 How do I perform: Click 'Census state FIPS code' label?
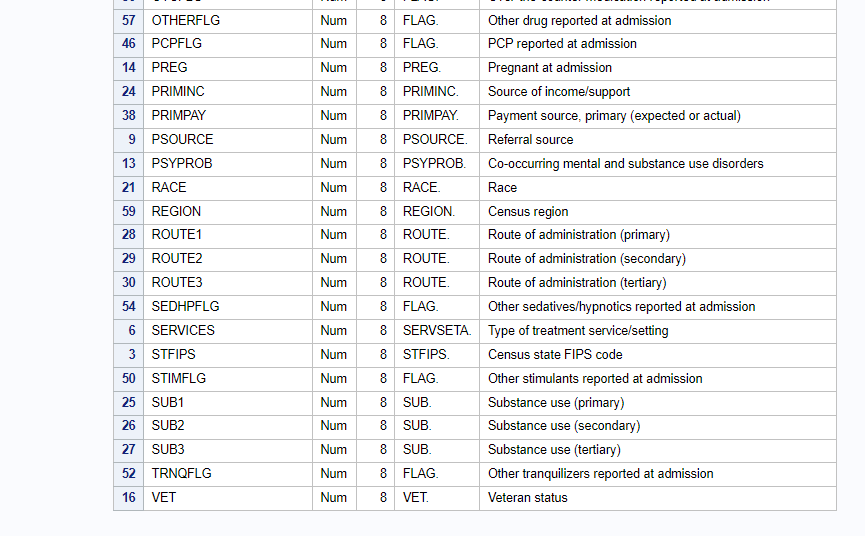point(555,355)
